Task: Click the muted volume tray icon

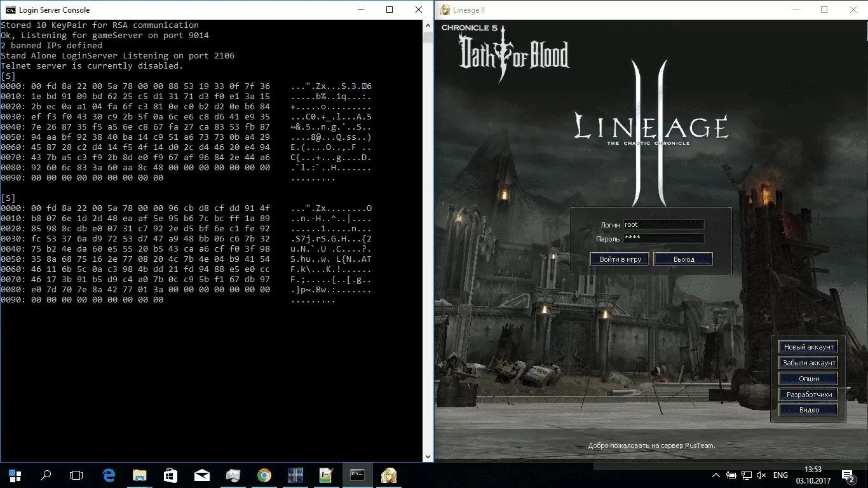Action: tap(761, 475)
